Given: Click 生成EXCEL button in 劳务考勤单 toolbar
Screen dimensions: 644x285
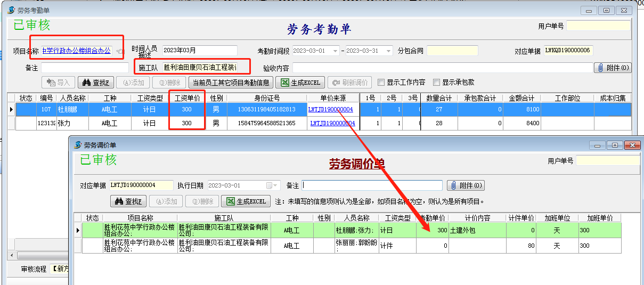Looking at the screenshot, I should point(301,83).
